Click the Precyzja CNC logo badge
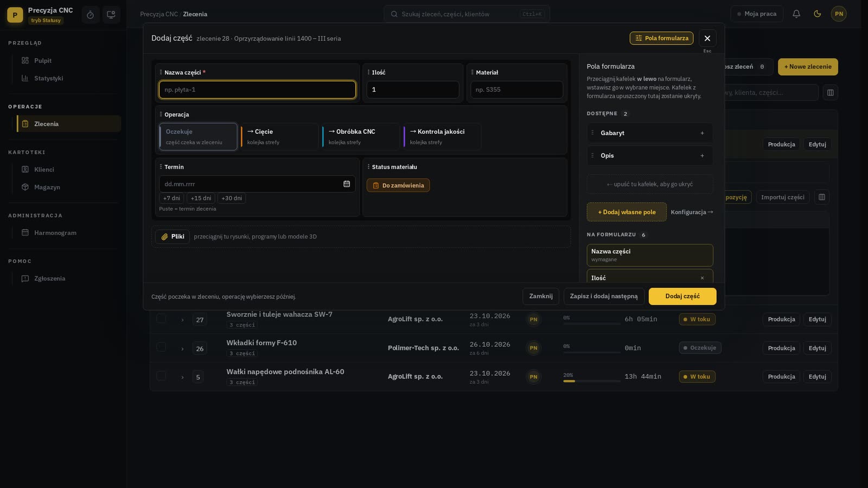Screen dimensions: 868x488 click(15, 15)
